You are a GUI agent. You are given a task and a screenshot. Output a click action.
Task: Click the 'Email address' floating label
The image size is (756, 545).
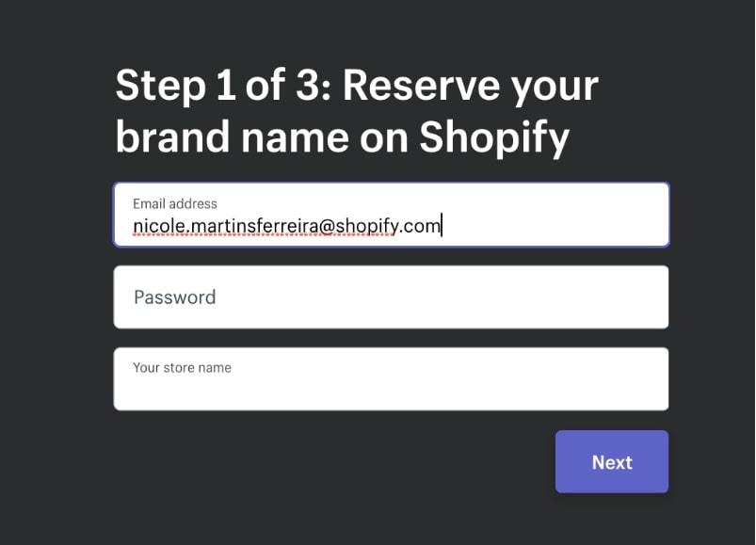175,203
